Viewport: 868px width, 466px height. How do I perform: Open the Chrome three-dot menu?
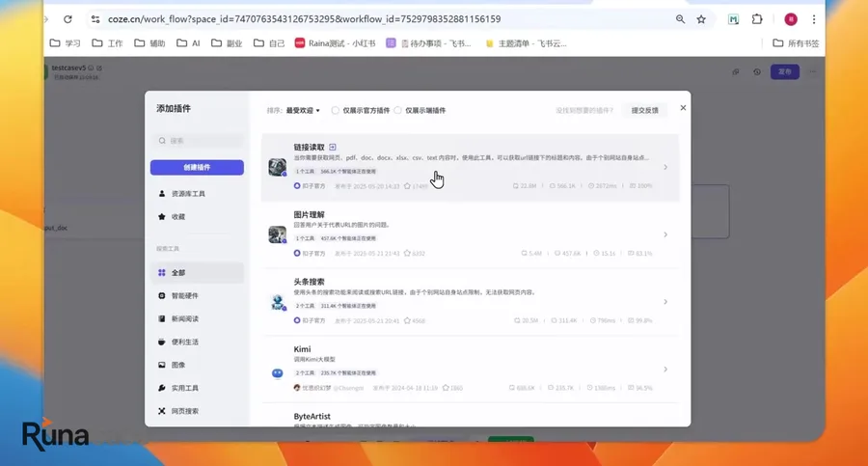coord(814,19)
